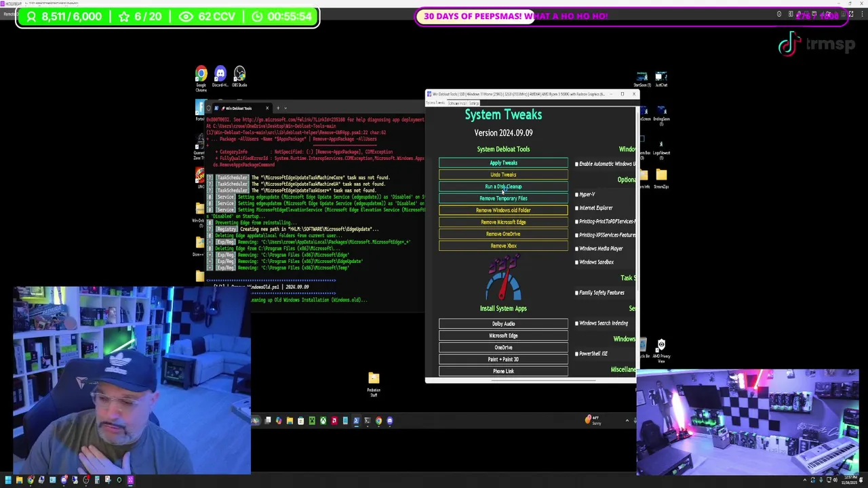Open Microsoft Store from the taskbar
868x488 pixels.
(300, 421)
